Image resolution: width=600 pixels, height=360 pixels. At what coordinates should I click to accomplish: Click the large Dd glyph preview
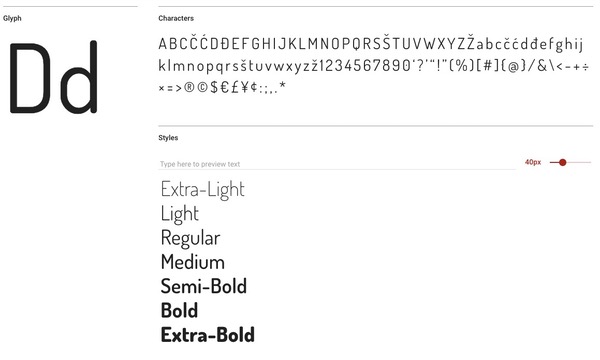coord(54,77)
